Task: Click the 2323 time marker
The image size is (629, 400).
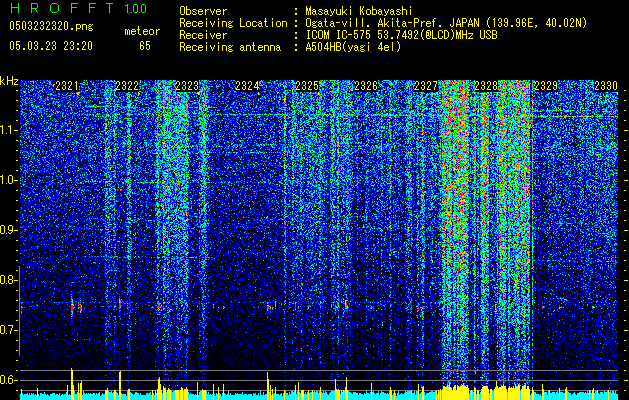Action: [187, 86]
